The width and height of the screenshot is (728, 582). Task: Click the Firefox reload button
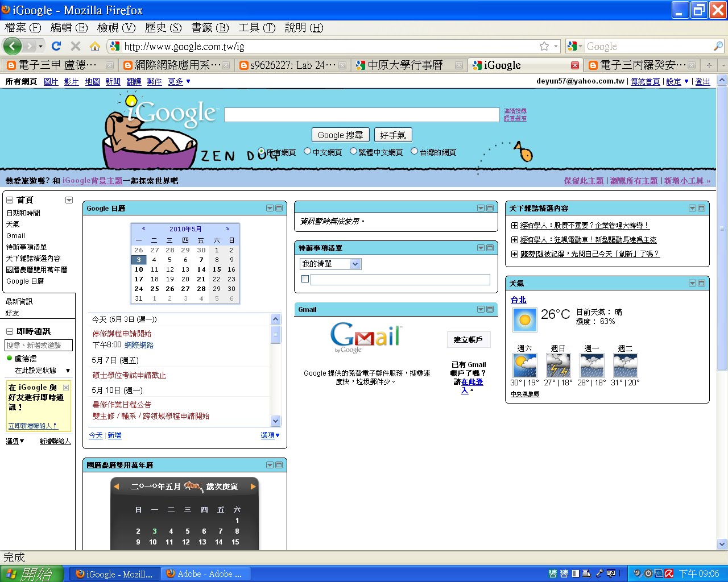click(x=56, y=46)
